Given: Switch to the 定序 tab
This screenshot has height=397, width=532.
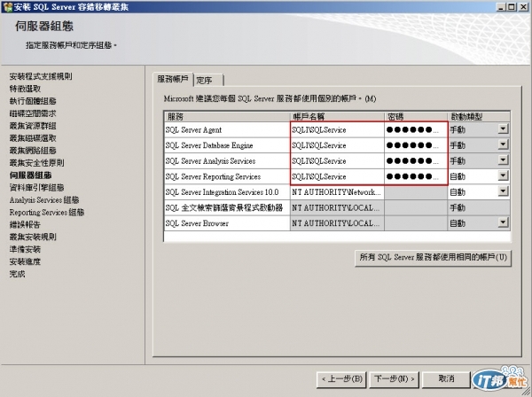Looking at the screenshot, I should point(208,81).
